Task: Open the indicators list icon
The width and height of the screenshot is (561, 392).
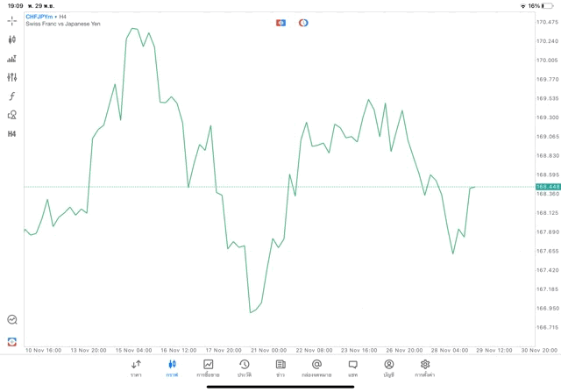Action: pyautogui.click(x=11, y=59)
